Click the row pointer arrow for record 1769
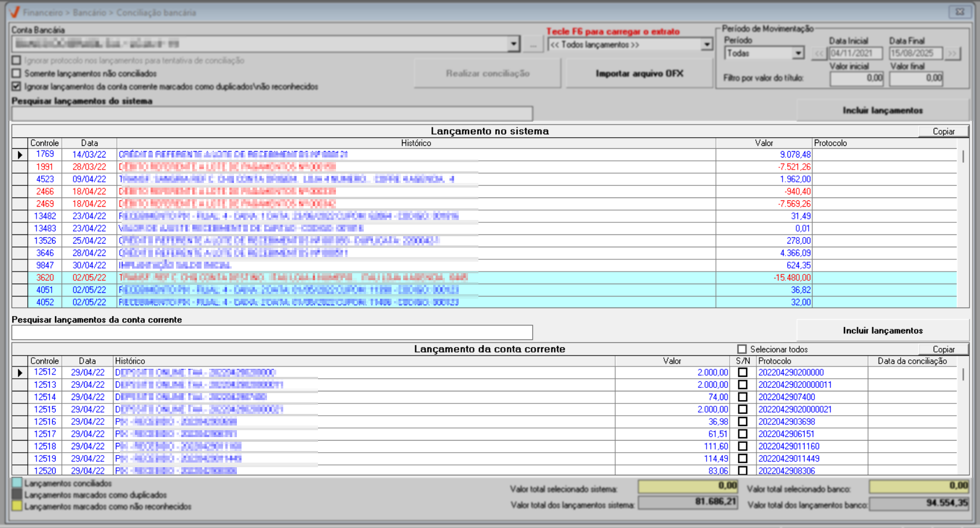 click(20, 155)
